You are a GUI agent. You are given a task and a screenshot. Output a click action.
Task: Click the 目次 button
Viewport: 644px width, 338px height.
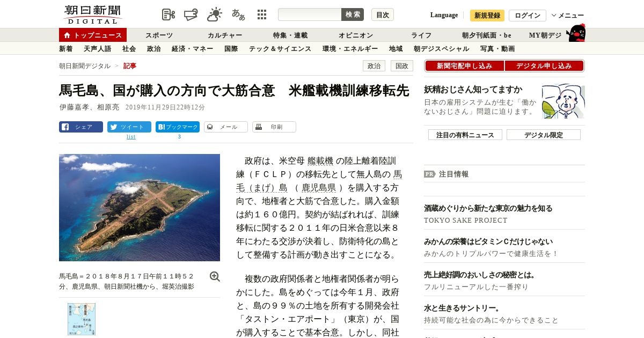coord(383,14)
